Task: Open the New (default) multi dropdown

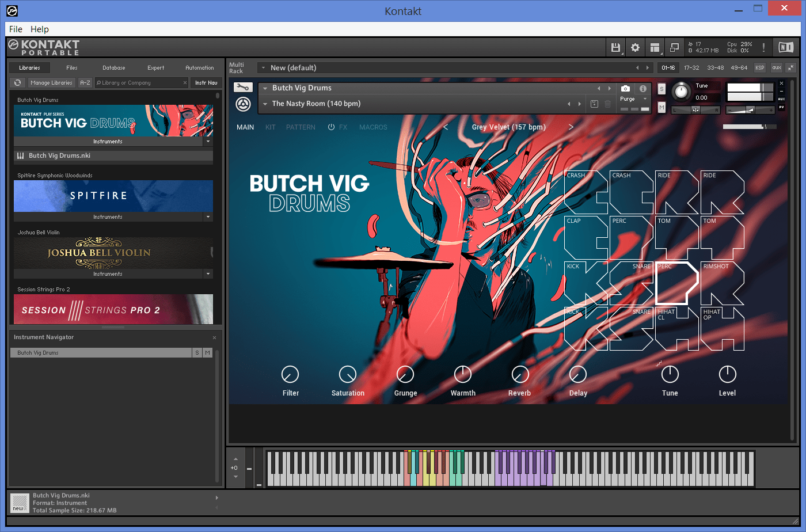Action: (x=264, y=68)
